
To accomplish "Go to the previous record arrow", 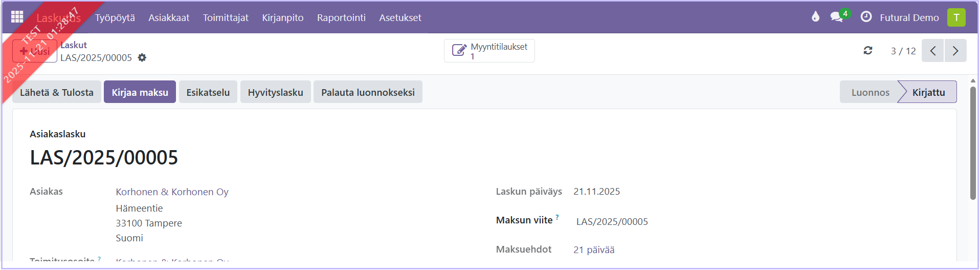I will pos(933,51).
